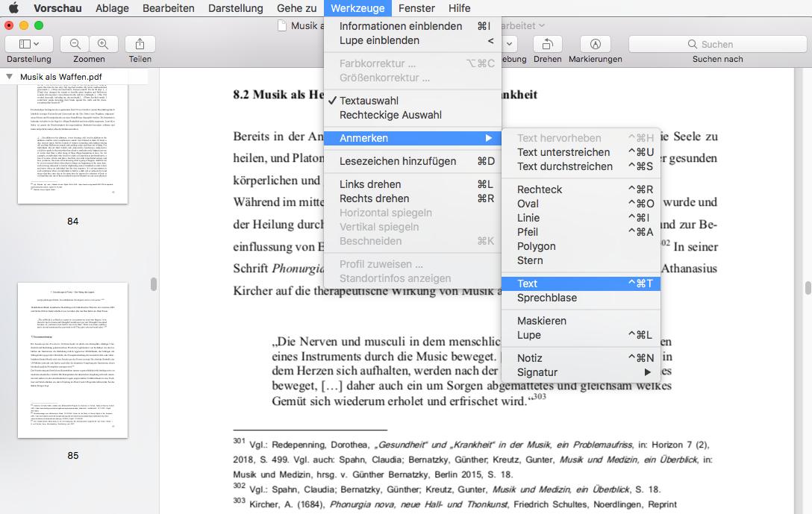Screen dimensions: 812x514
Task: Focus the Suchen search field
Action: click(x=718, y=44)
